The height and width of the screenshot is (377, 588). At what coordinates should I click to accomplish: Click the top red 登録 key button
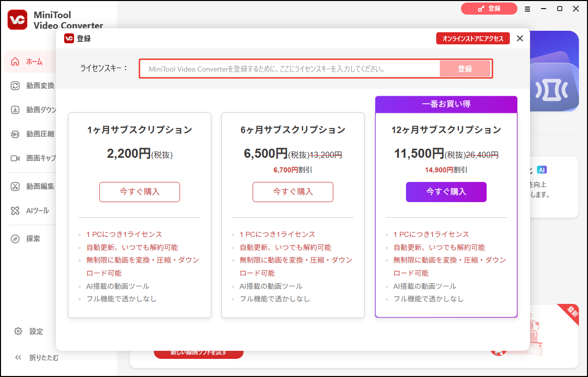tap(489, 9)
